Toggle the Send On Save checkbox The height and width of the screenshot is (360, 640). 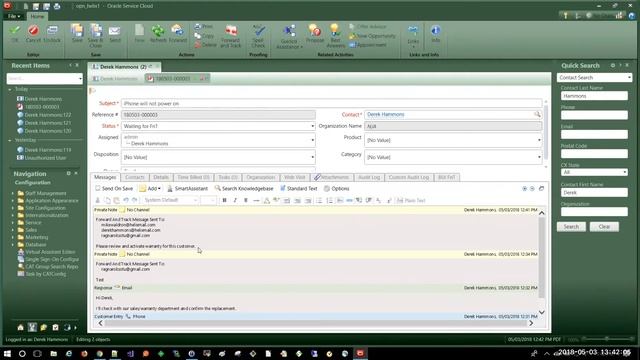pos(98,188)
